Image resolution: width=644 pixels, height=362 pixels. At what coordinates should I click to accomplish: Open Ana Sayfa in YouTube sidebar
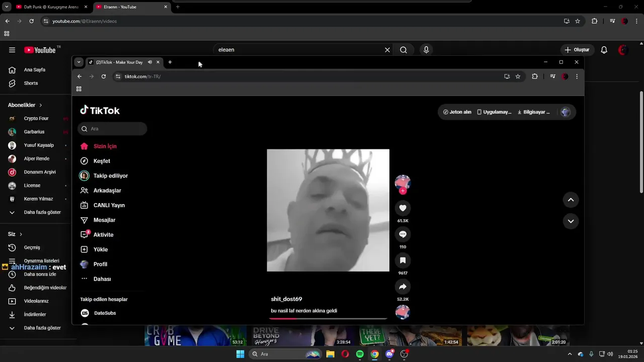[34, 70]
